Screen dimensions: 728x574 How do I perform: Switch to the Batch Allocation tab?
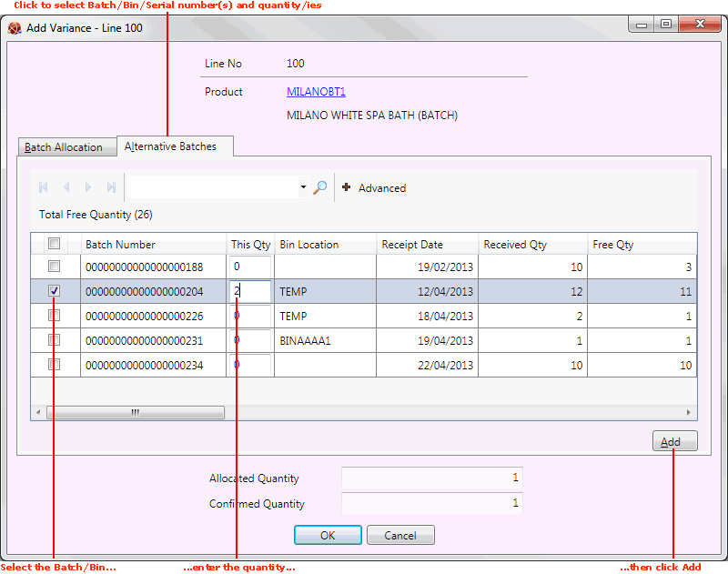[66, 146]
